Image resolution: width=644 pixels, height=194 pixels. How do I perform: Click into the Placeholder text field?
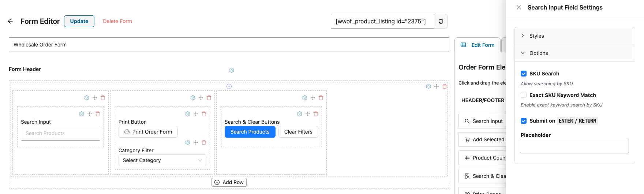click(574, 146)
